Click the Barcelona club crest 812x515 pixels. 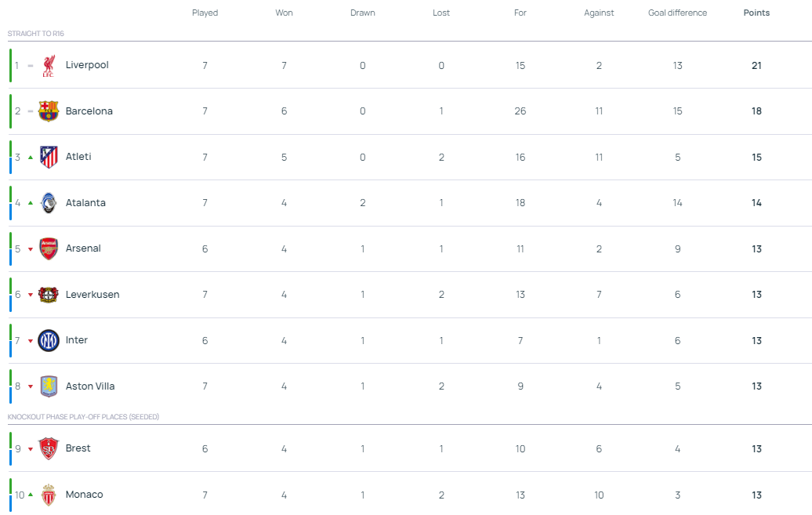49,111
